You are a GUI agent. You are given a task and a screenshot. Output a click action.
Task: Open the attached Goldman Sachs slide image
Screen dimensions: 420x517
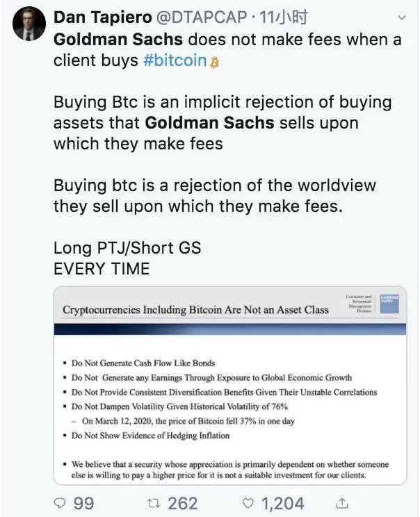(229, 403)
